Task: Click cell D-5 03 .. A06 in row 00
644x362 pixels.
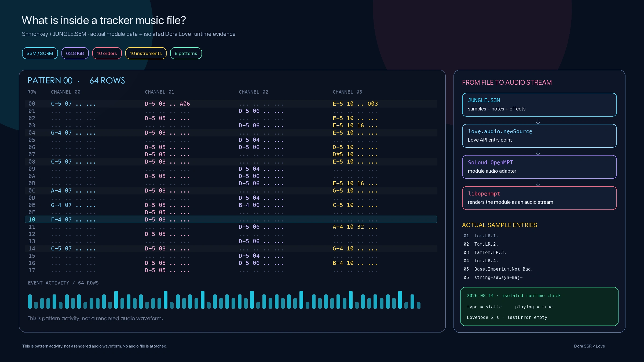Action: tap(167, 104)
